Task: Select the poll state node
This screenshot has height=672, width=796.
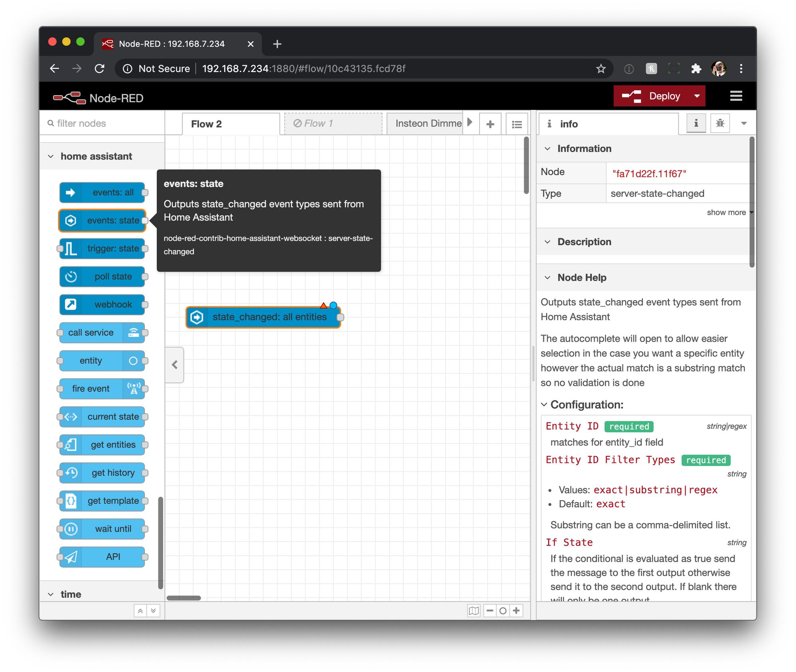Action: (102, 276)
